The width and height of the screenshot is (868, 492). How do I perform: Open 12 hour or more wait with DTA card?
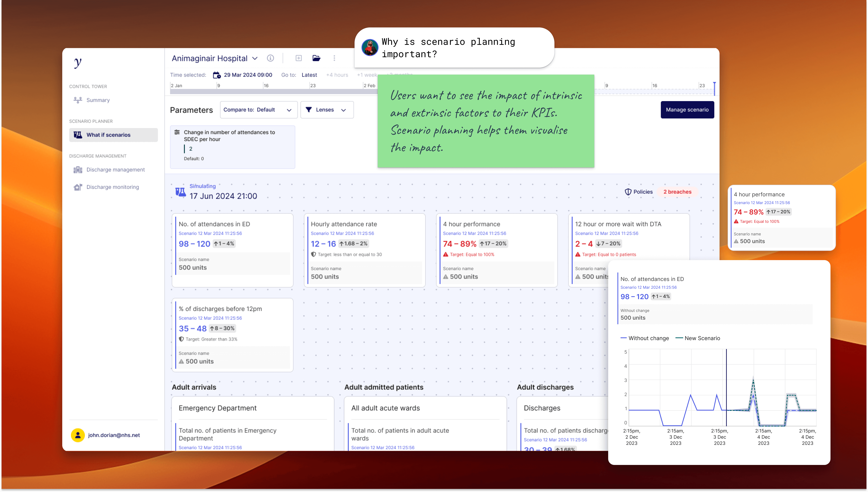(629, 250)
